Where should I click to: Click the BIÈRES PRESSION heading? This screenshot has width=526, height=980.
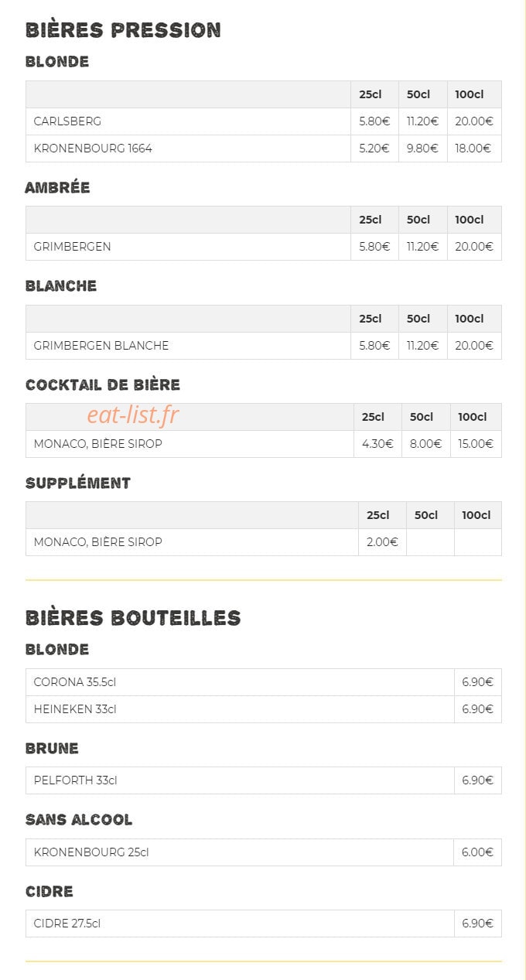coord(123,30)
